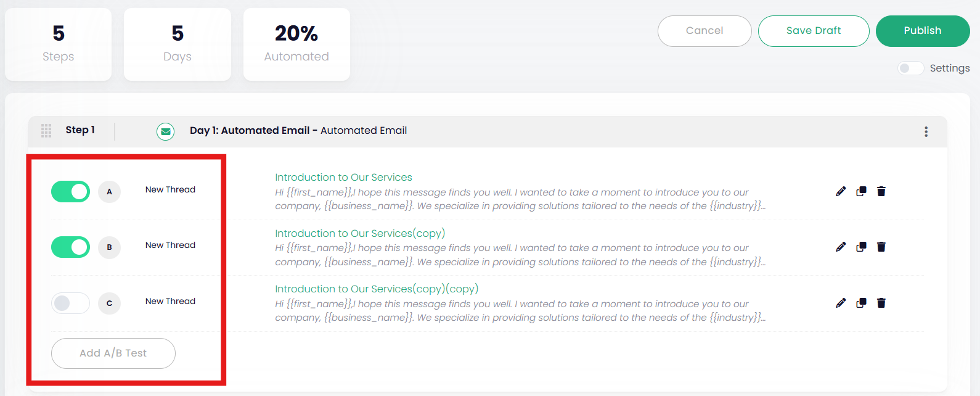Turn on the Settings switch
Screen dimensions: 980x396
pos(910,68)
